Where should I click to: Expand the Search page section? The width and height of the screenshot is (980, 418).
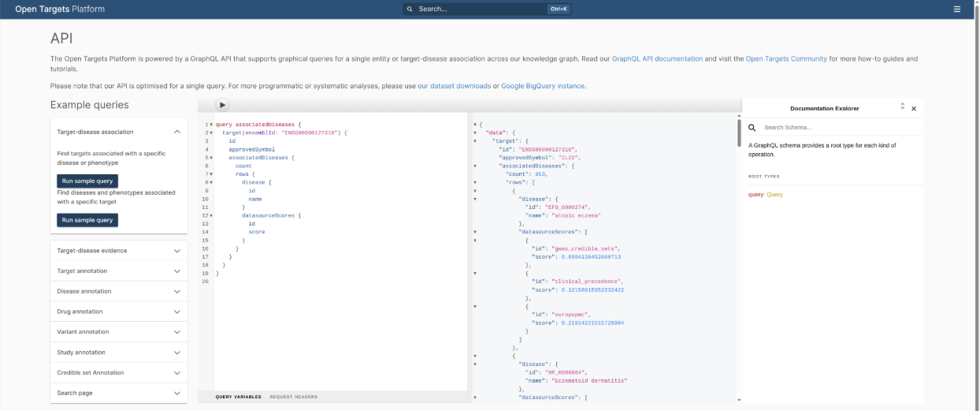(x=119, y=393)
